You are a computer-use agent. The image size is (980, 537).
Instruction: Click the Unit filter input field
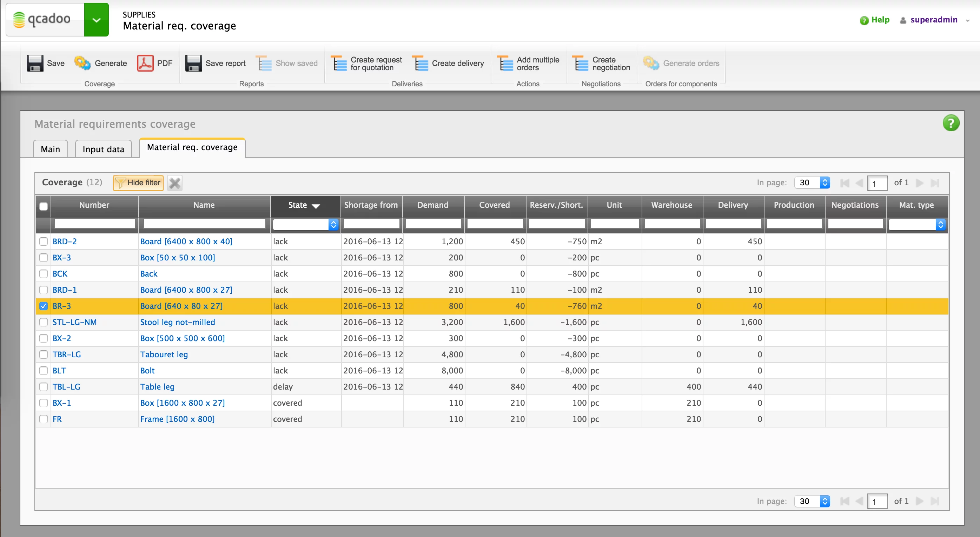pos(615,224)
